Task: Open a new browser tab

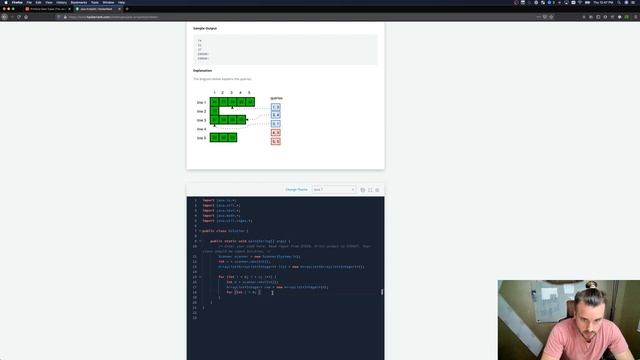Action: [127, 9]
